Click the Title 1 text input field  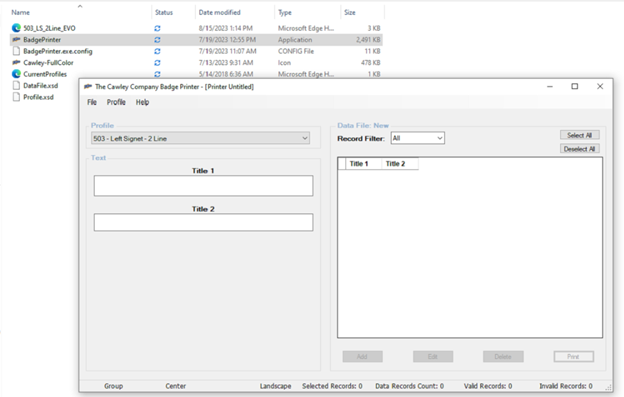click(203, 186)
